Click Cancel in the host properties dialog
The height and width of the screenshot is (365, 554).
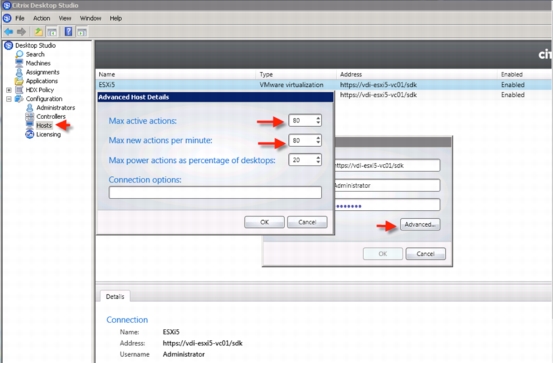point(425,254)
